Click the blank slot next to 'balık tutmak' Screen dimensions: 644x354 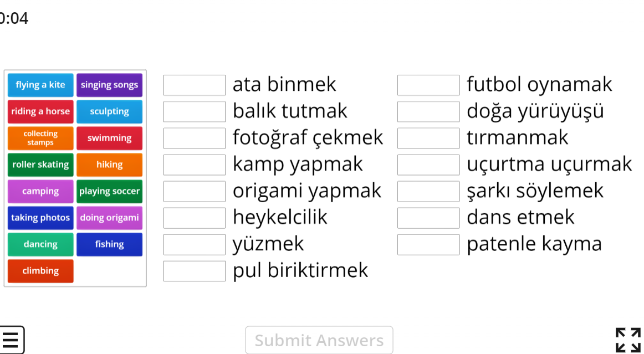tap(195, 112)
